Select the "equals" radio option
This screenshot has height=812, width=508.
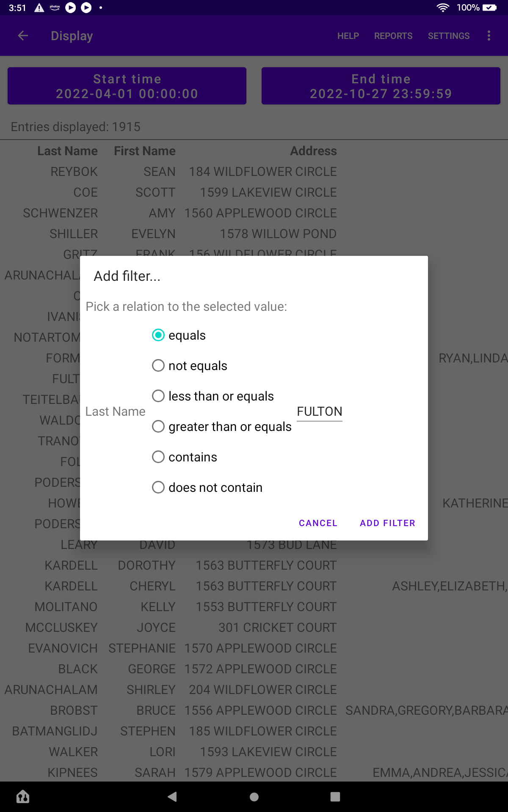point(179,335)
